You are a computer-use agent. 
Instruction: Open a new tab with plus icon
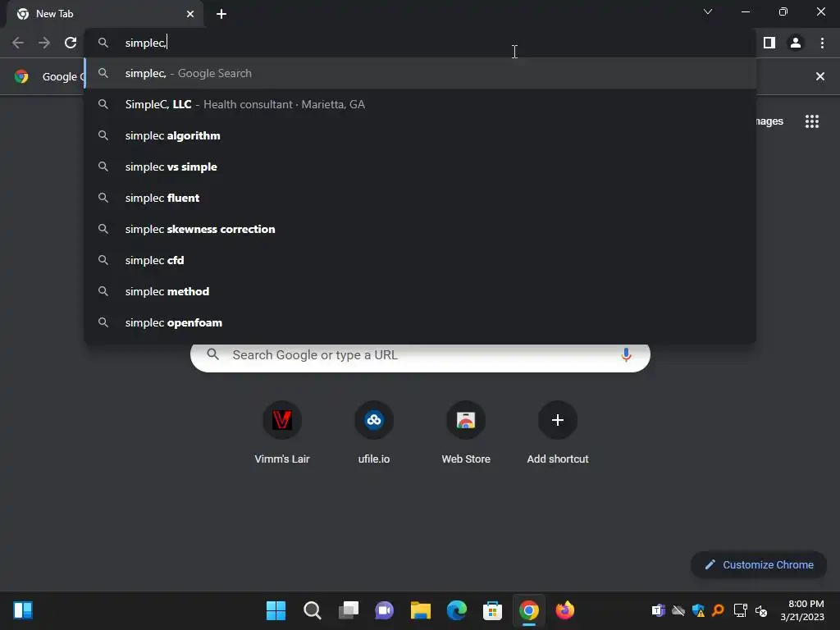221,14
